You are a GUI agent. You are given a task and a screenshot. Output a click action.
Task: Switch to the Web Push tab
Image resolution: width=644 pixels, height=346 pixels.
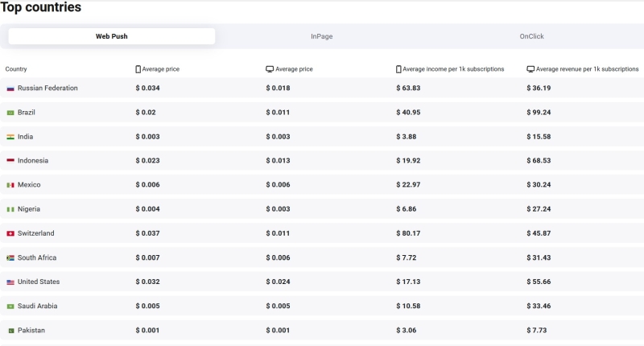(112, 36)
